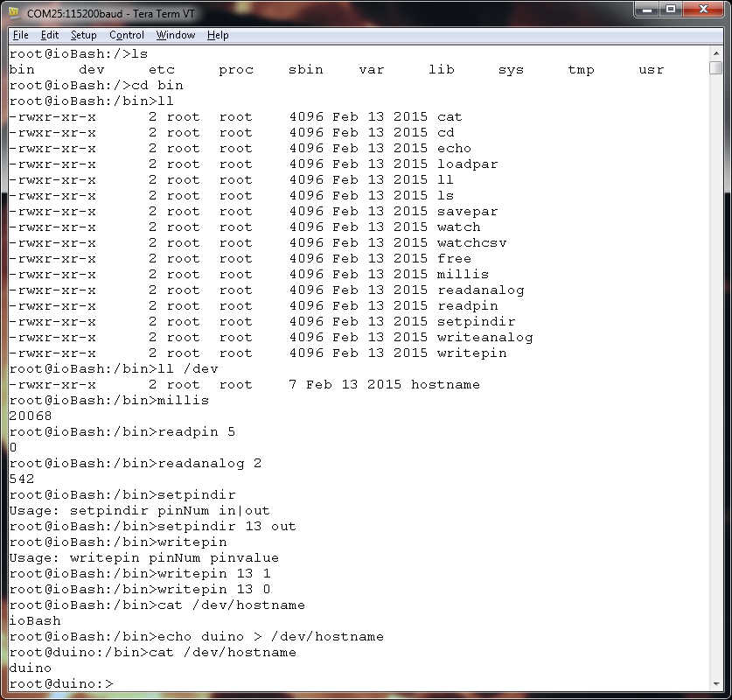Click the 'usr' directory in ls output
Screen dimensions: 732x700
pyautogui.click(x=651, y=70)
